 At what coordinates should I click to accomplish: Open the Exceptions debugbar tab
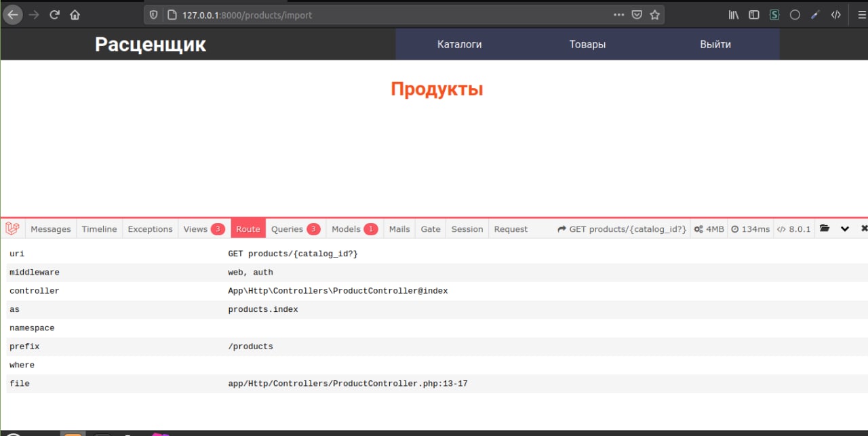(x=150, y=229)
